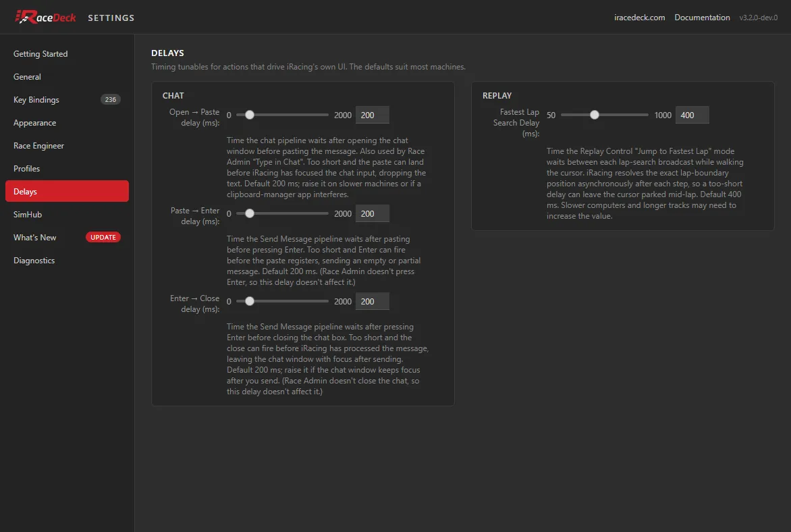This screenshot has height=532, width=791.
Task: Open the Documentation link
Action: coord(702,17)
